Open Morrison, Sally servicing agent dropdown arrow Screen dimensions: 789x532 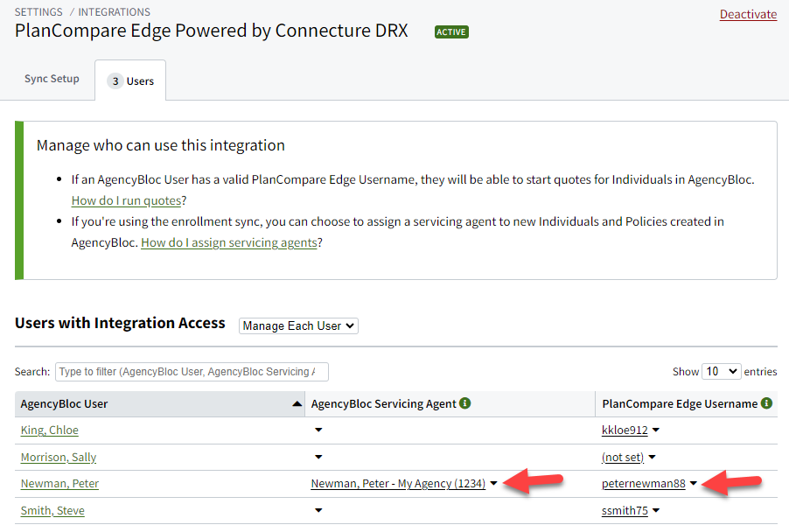(318, 457)
